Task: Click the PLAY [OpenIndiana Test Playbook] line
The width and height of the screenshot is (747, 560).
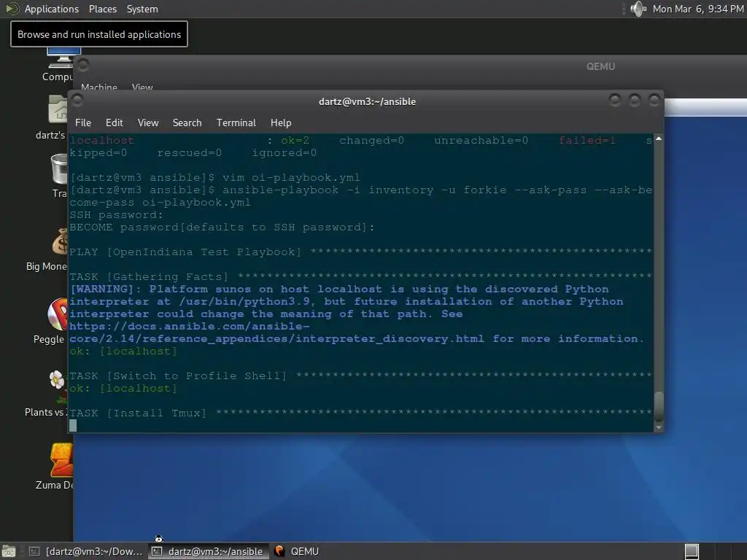Action: point(360,252)
